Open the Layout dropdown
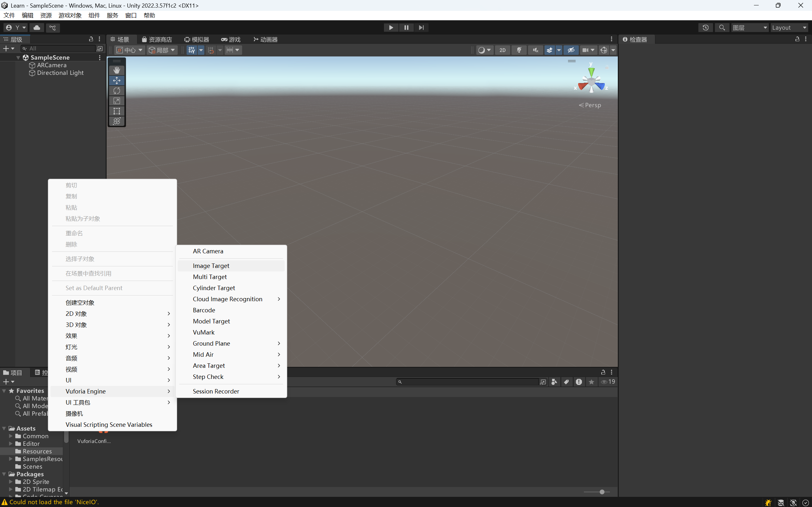Viewport: 812px width, 507px height. tap(789, 28)
